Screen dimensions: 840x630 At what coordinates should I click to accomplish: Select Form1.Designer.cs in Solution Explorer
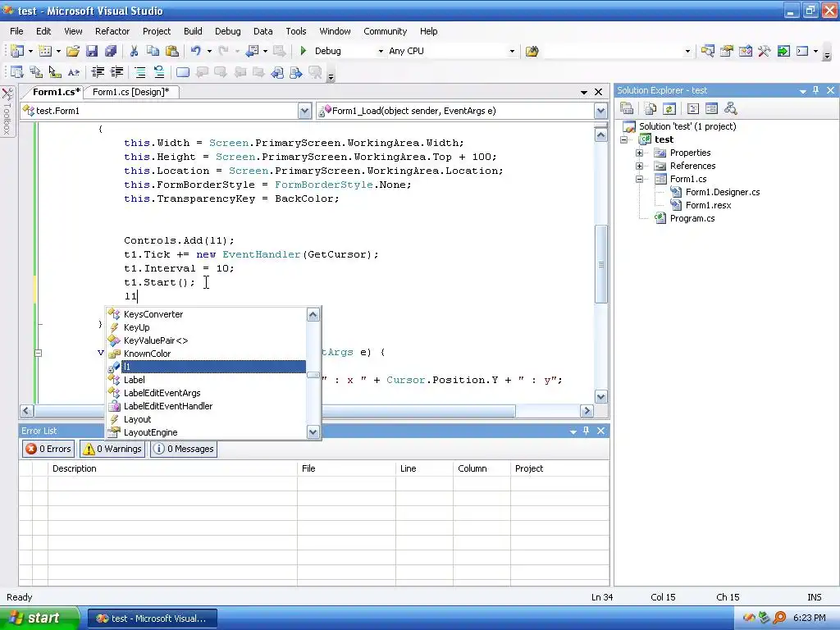coord(722,192)
